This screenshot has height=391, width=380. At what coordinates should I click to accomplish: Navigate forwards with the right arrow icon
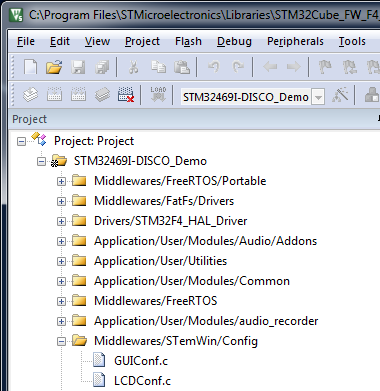[x=293, y=67]
